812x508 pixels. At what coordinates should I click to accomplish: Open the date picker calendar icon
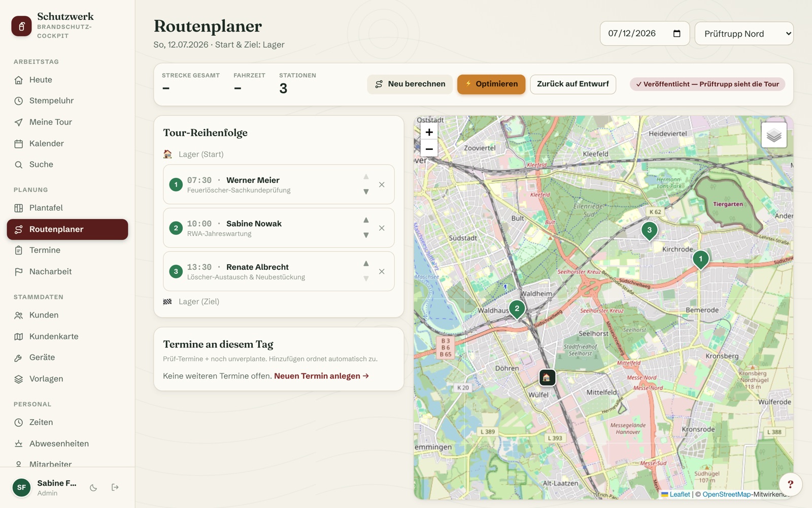click(x=676, y=34)
